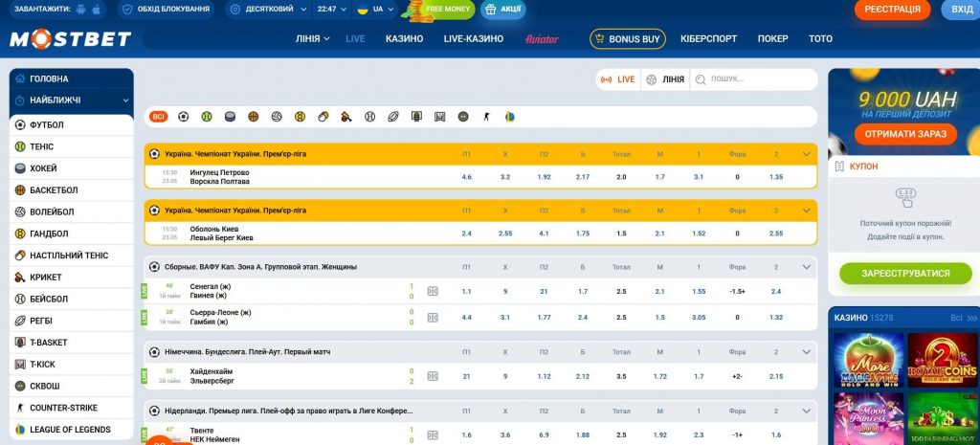980x445 pixels.
Task: Open the Royal Coins 2 casino thumbnail
Action: (942, 360)
